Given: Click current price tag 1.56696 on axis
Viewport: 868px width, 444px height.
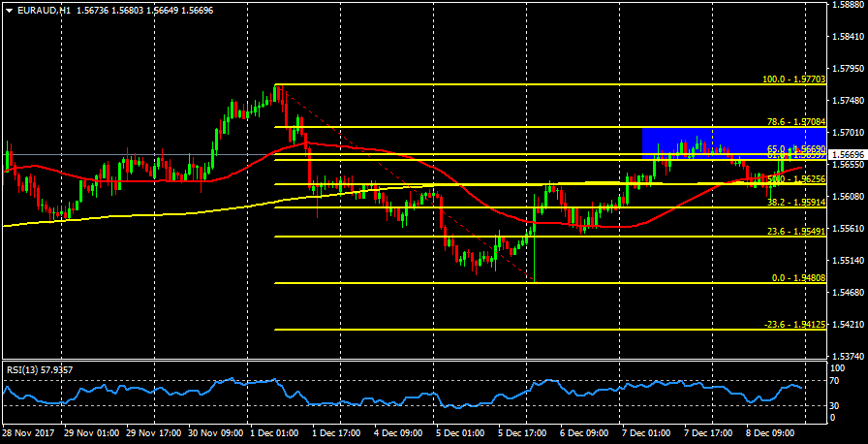Looking at the screenshot, I should pyautogui.click(x=848, y=155).
